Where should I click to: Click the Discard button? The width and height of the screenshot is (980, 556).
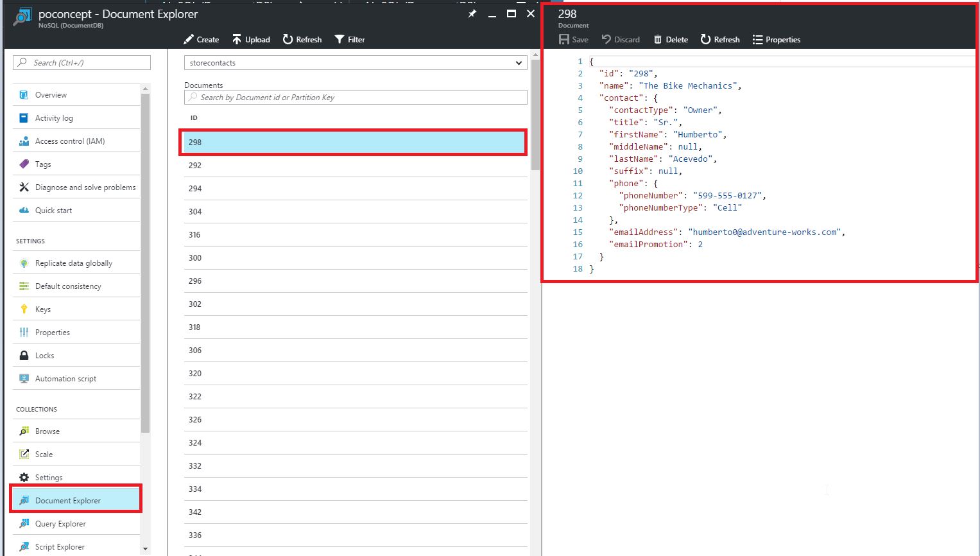pyautogui.click(x=621, y=40)
